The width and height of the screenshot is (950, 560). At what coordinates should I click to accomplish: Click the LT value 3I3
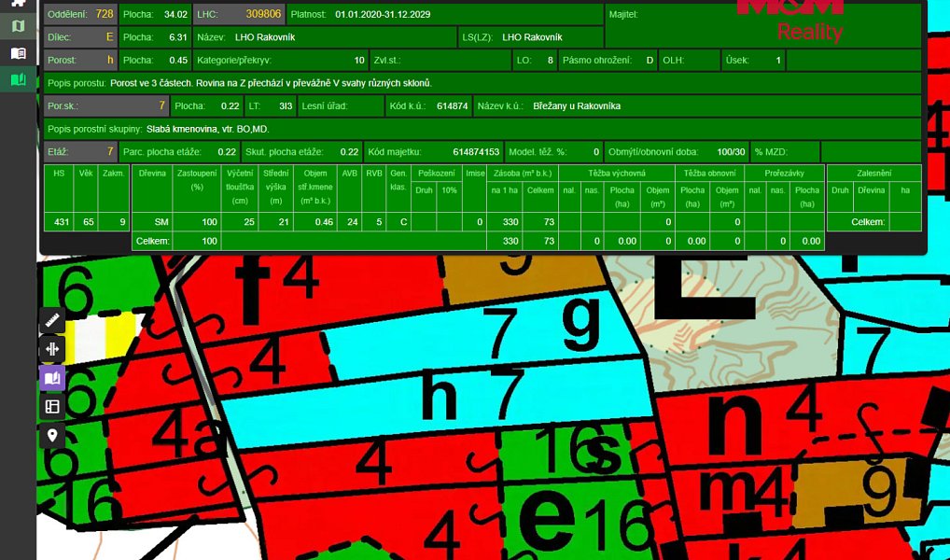point(286,106)
